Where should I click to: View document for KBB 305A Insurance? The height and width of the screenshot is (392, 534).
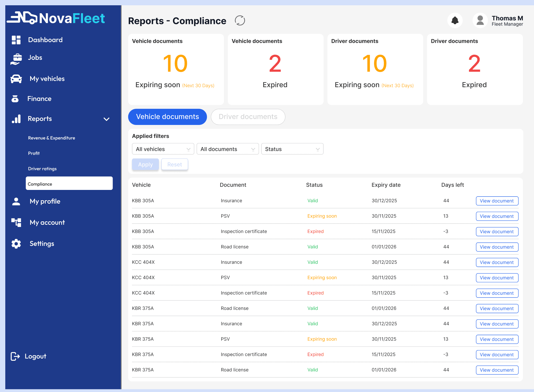(x=497, y=201)
